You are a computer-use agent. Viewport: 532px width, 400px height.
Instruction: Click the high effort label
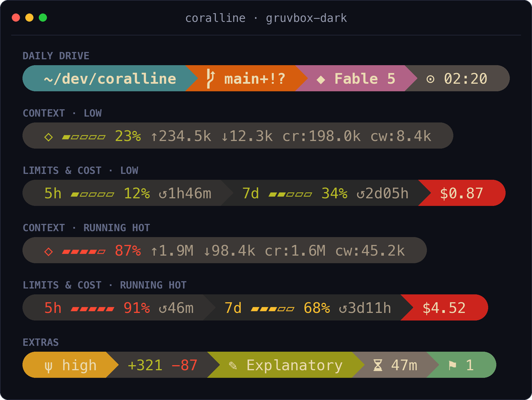point(79,365)
